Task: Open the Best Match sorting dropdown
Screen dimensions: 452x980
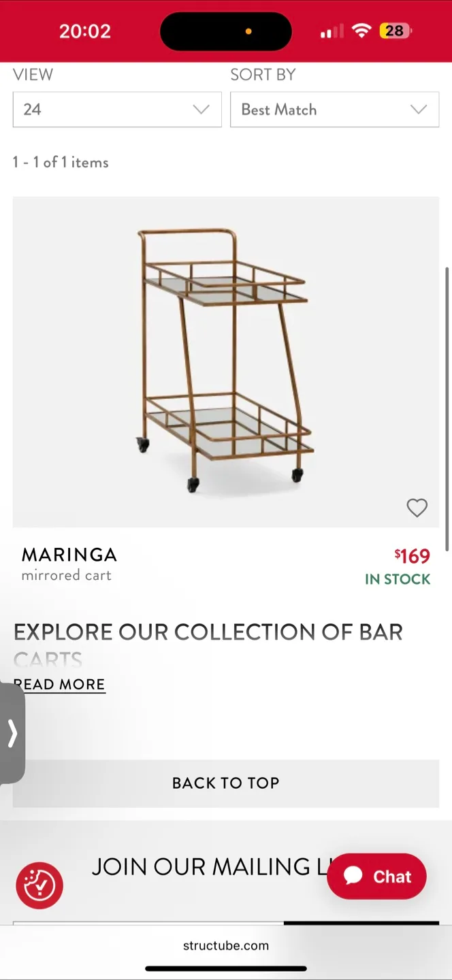Action: point(334,110)
